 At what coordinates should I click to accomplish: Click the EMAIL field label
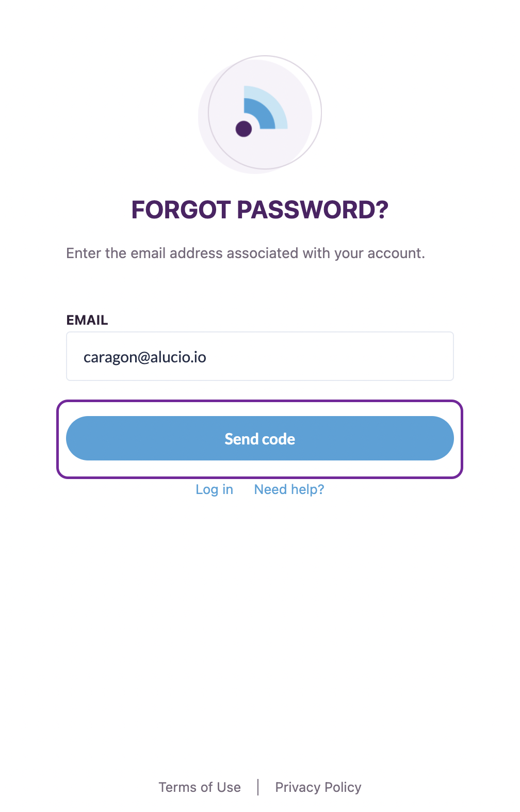click(87, 320)
